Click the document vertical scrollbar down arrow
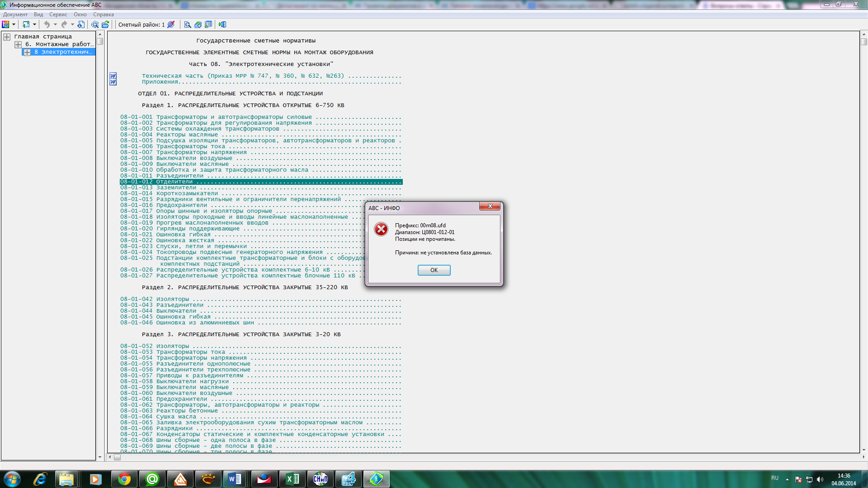This screenshot has width=868, height=488. click(864, 450)
